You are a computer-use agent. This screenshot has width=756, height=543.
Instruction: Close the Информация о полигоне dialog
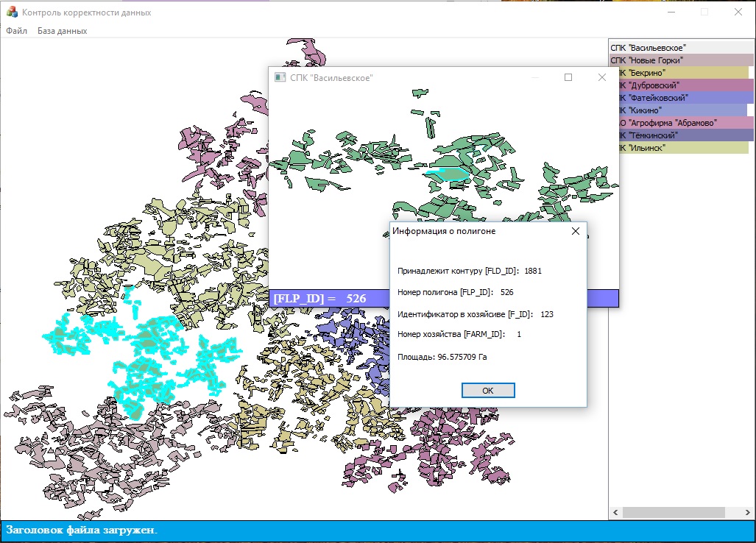[x=575, y=231]
